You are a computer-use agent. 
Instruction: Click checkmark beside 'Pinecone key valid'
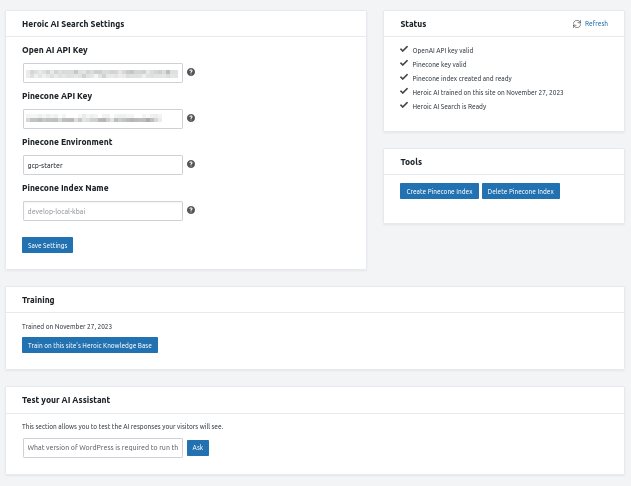(x=404, y=63)
